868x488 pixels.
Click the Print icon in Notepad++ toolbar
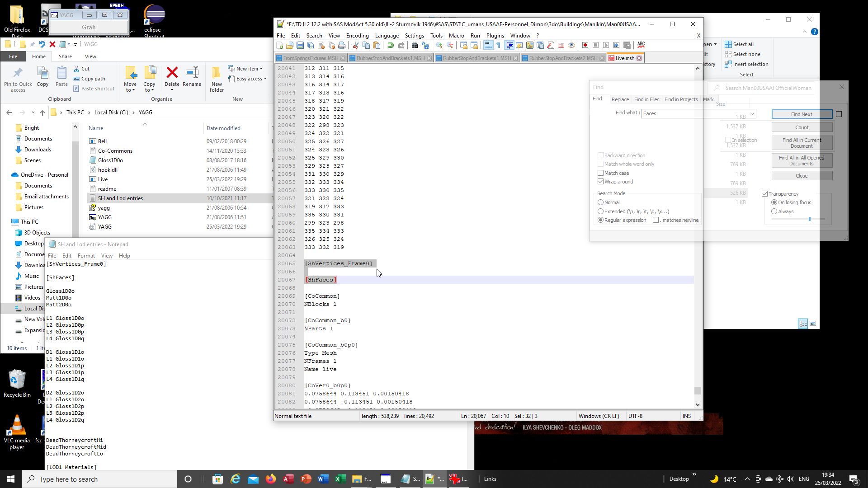coord(342,45)
